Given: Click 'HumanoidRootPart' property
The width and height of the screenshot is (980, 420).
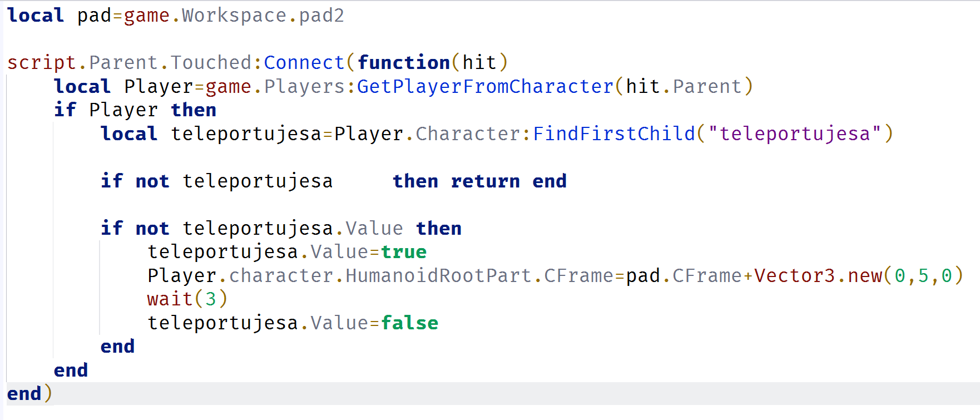Looking at the screenshot, I should coord(438,276).
